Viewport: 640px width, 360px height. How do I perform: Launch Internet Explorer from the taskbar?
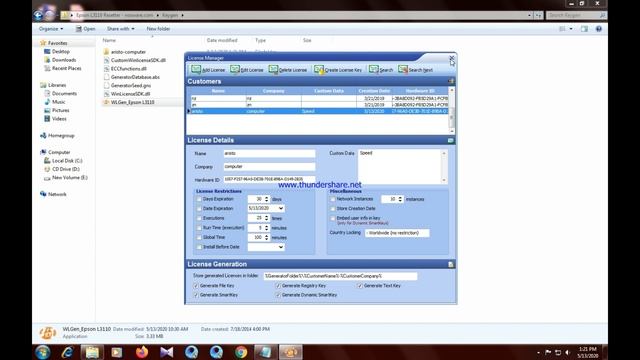click(x=67, y=352)
